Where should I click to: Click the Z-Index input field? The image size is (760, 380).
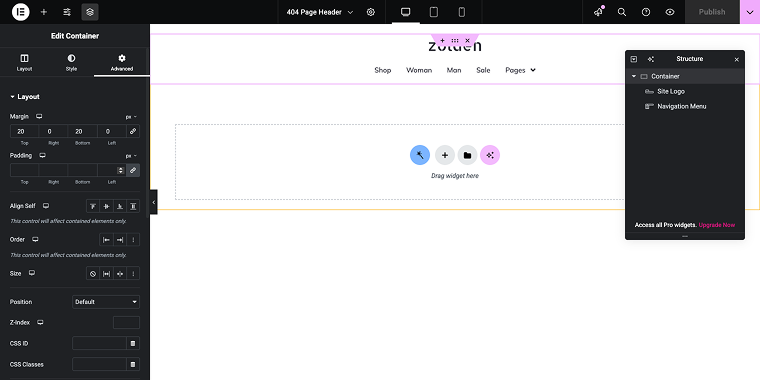127,322
